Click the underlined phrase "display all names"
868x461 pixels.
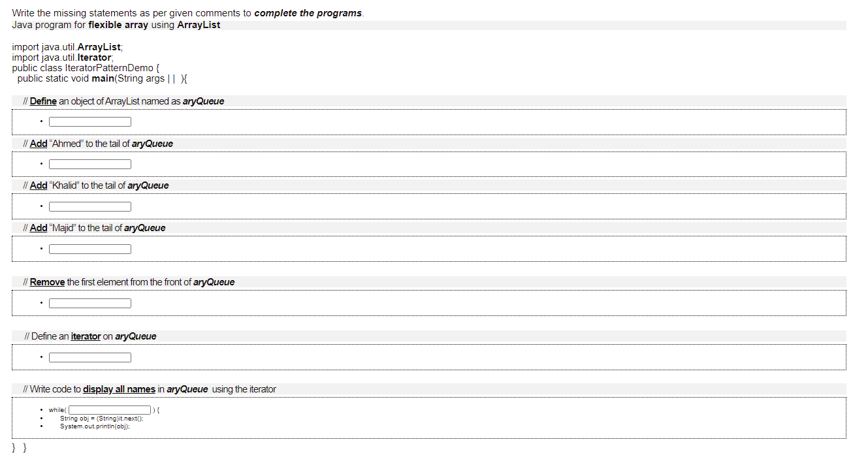pos(118,389)
